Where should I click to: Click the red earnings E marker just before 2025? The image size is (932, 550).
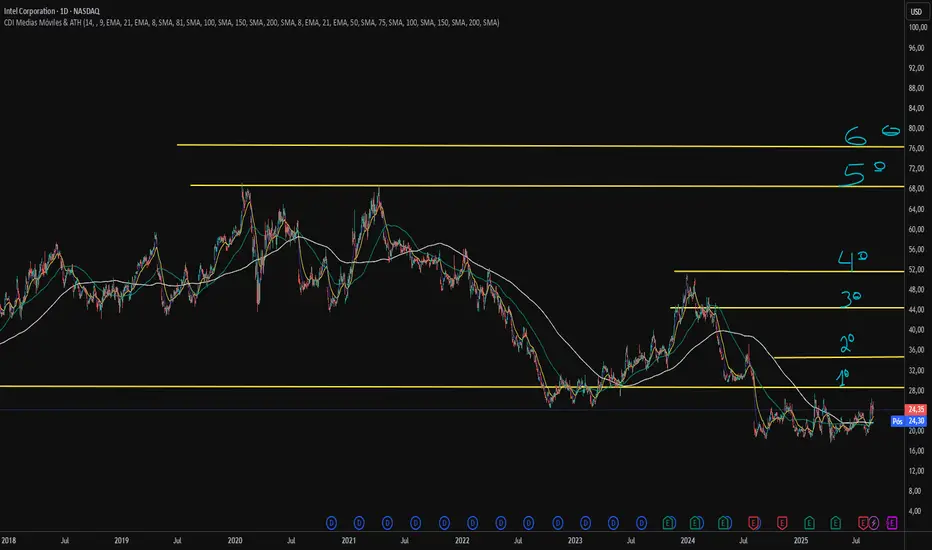click(782, 523)
